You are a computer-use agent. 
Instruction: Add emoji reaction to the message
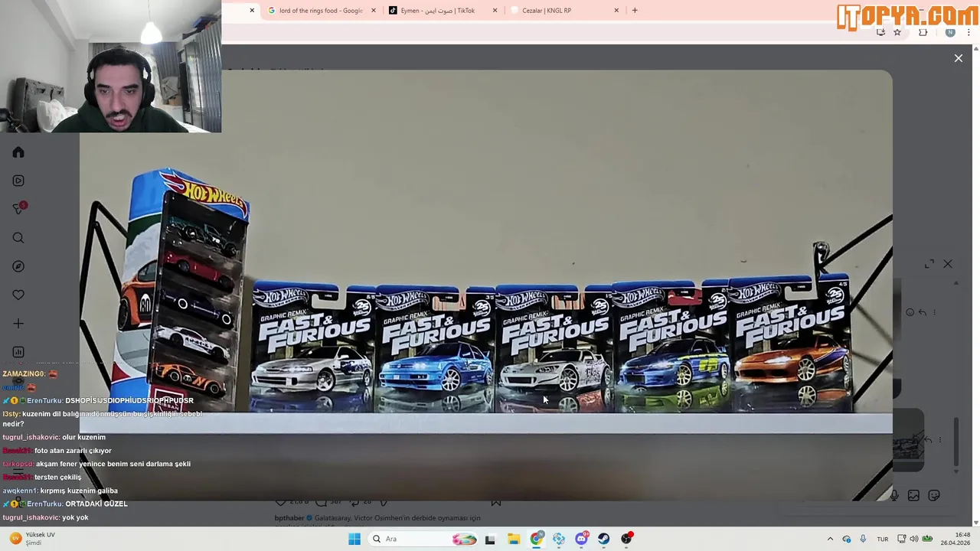pyautogui.click(x=910, y=312)
